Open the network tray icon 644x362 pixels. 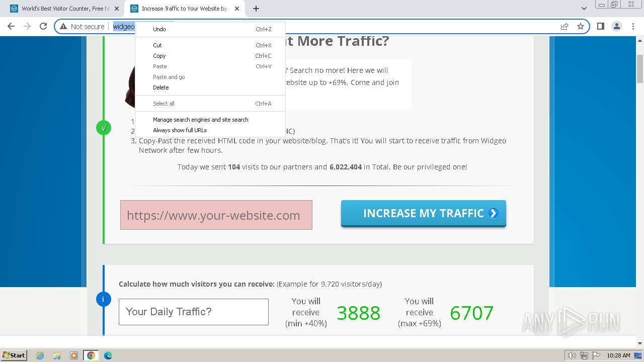point(584,355)
